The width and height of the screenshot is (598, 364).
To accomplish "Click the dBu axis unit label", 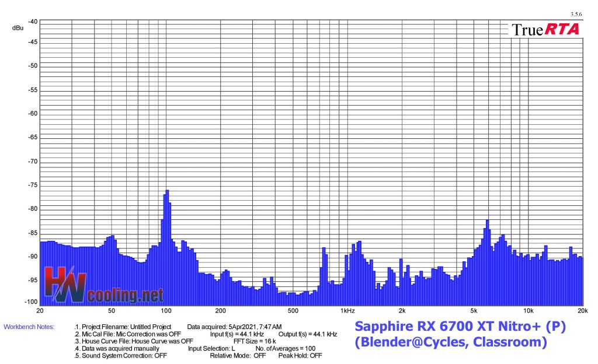I will (x=18, y=28).
